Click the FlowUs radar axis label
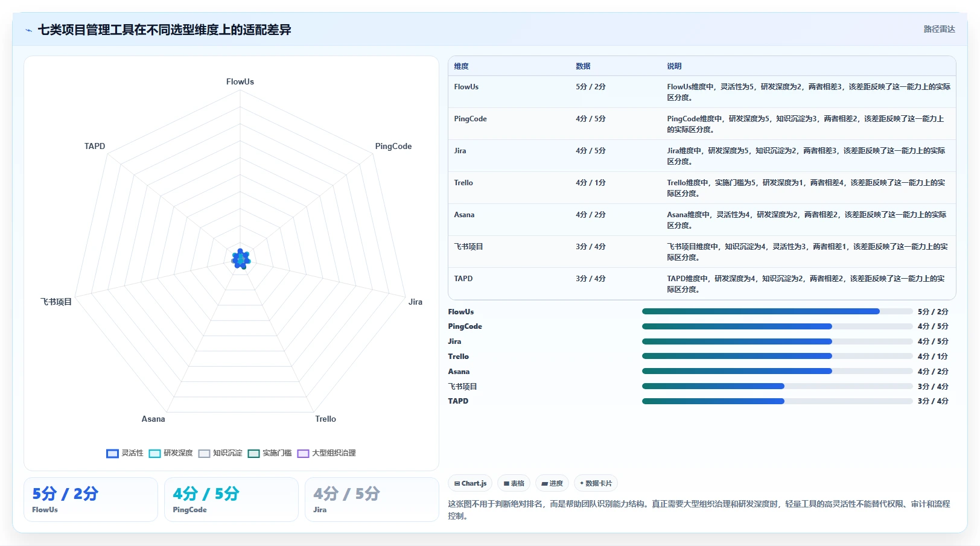This screenshot has height=546, width=980. click(x=240, y=81)
